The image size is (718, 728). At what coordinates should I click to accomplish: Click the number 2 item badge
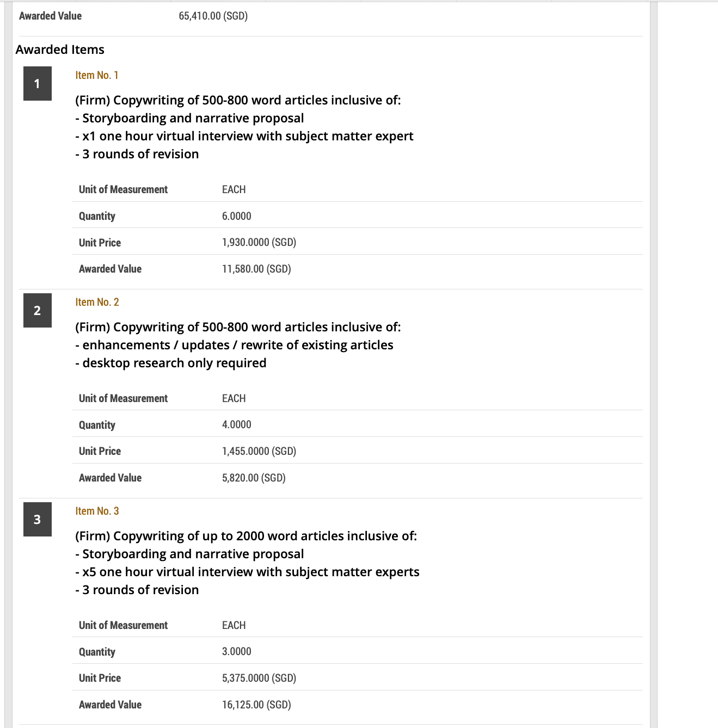pyautogui.click(x=37, y=310)
